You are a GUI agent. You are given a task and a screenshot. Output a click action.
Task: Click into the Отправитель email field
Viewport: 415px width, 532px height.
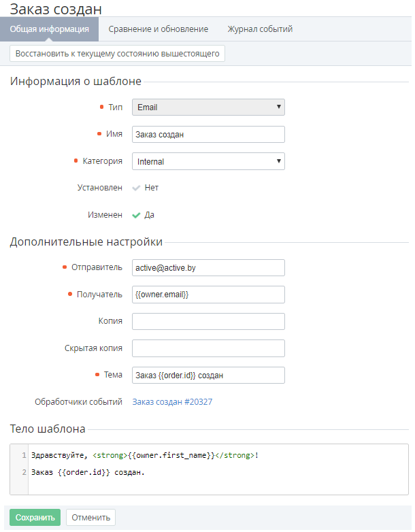click(x=208, y=267)
